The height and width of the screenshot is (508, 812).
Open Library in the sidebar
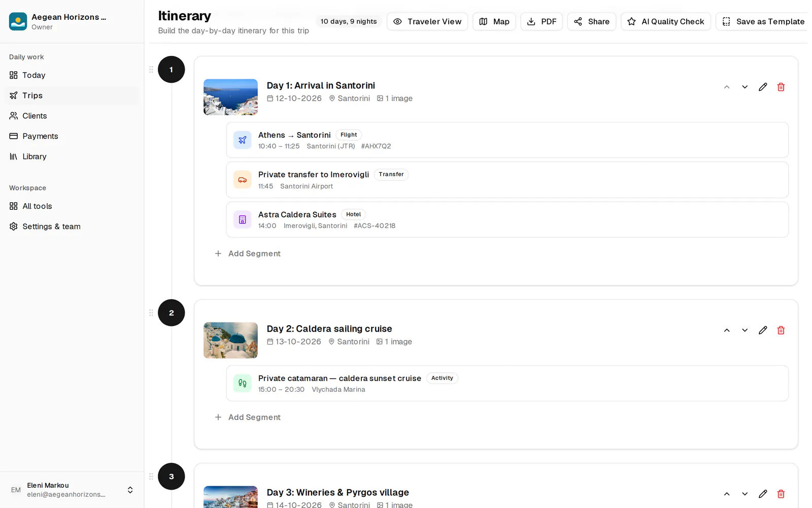coord(72,156)
